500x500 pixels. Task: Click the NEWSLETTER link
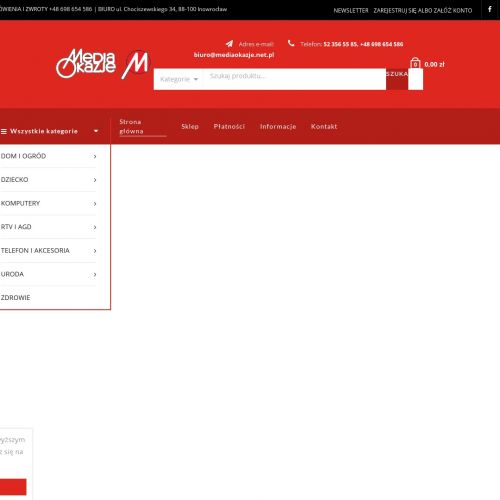(351, 11)
